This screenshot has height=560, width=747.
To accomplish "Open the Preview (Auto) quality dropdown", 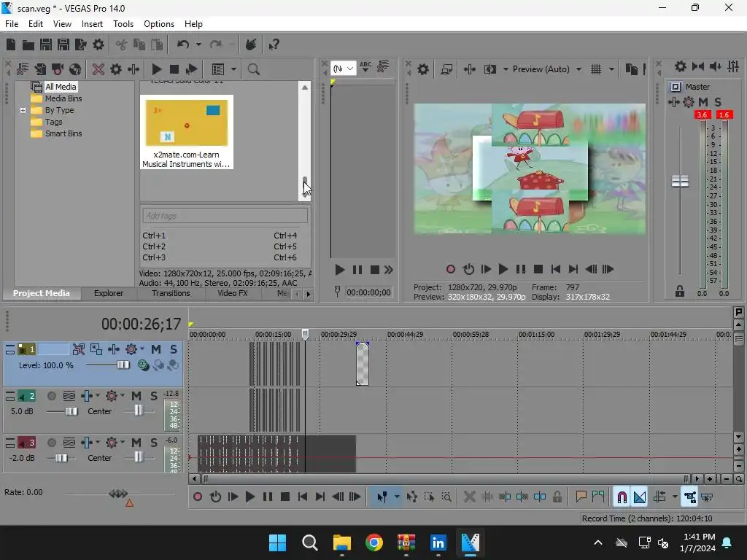I will pyautogui.click(x=578, y=69).
